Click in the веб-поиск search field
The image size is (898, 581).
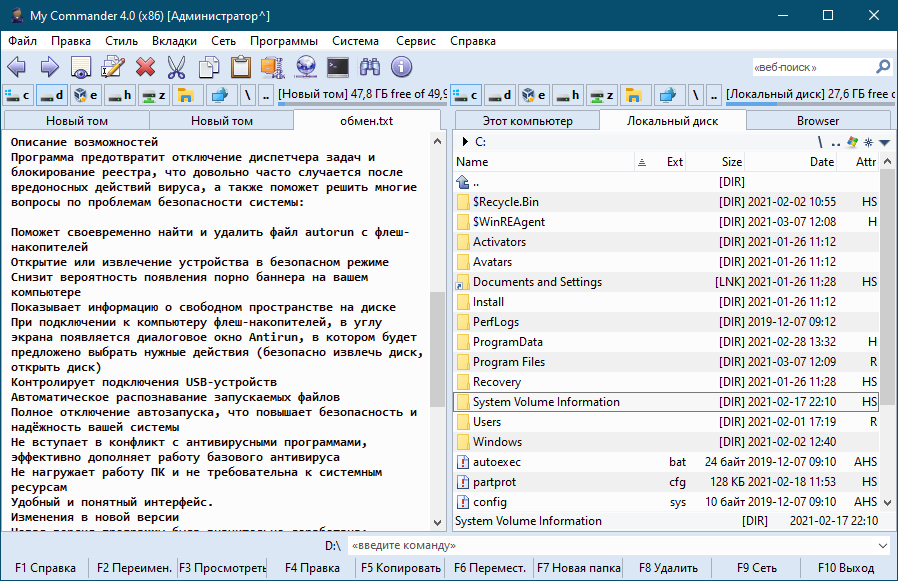click(813, 68)
